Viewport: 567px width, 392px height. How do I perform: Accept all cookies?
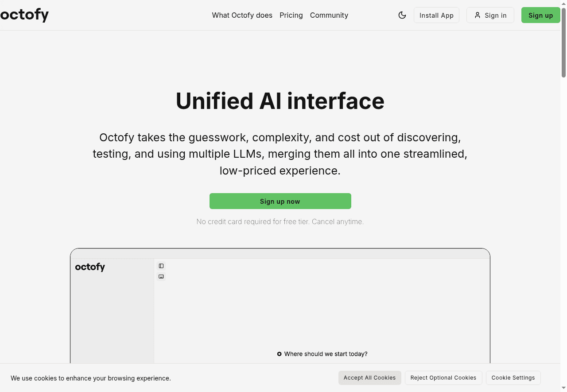pos(369,378)
